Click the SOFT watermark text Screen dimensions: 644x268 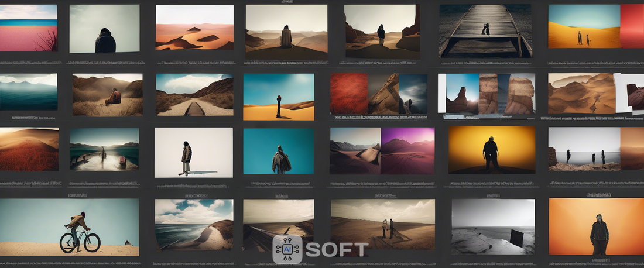pyautogui.click(x=337, y=250)
